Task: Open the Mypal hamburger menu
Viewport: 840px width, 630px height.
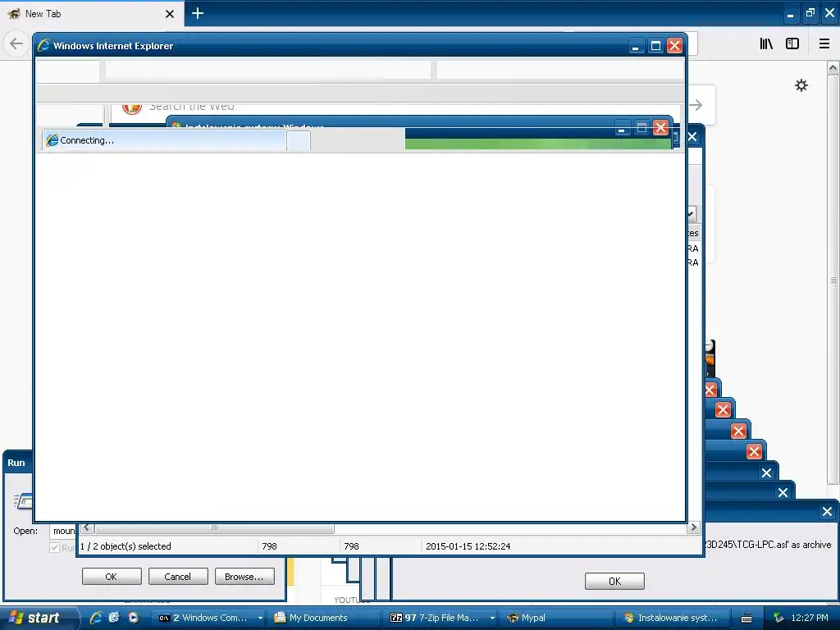Action: pyautogui.click(x=824, y=44)
